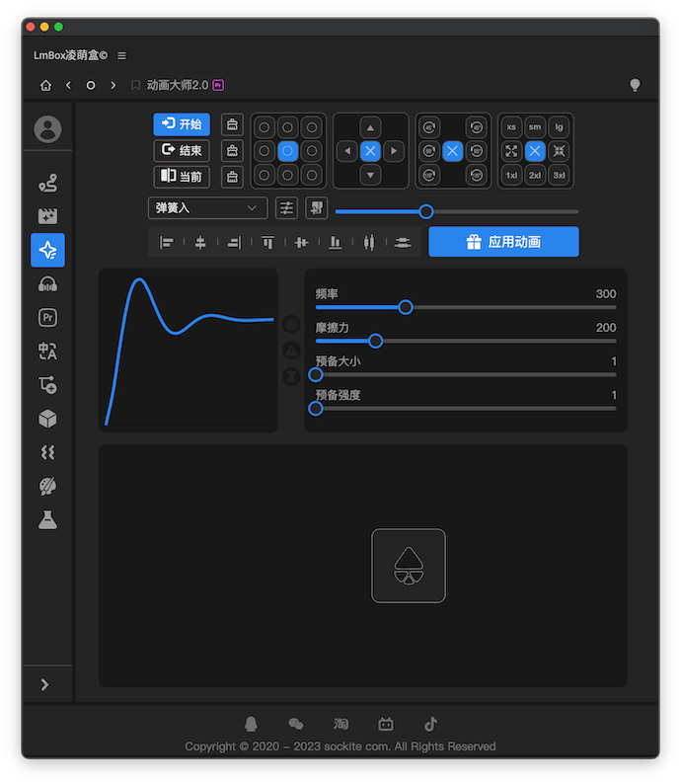Click the brush preset button beside sliders
The image size is (681, 784).
(x=316, y=208)
